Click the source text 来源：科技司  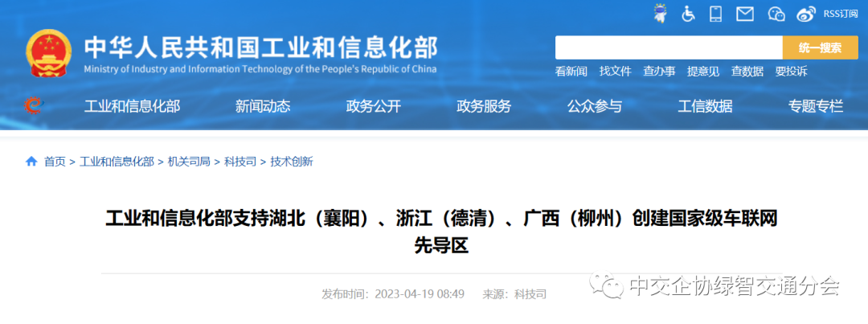[x=515, y=294]
